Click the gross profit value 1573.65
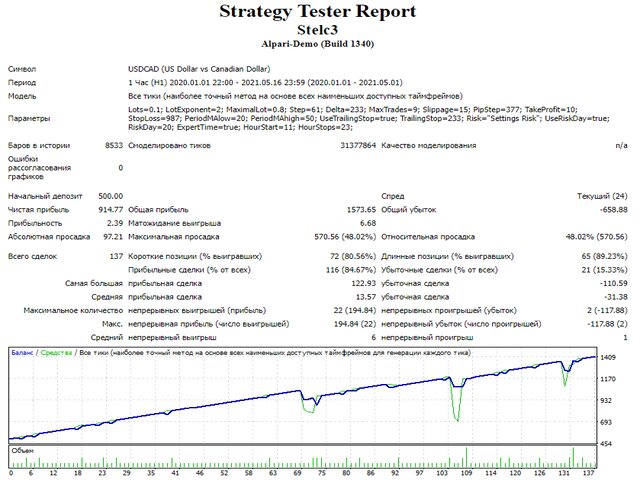The width and height of the screenshot is (640, 480). pos(361,210)
